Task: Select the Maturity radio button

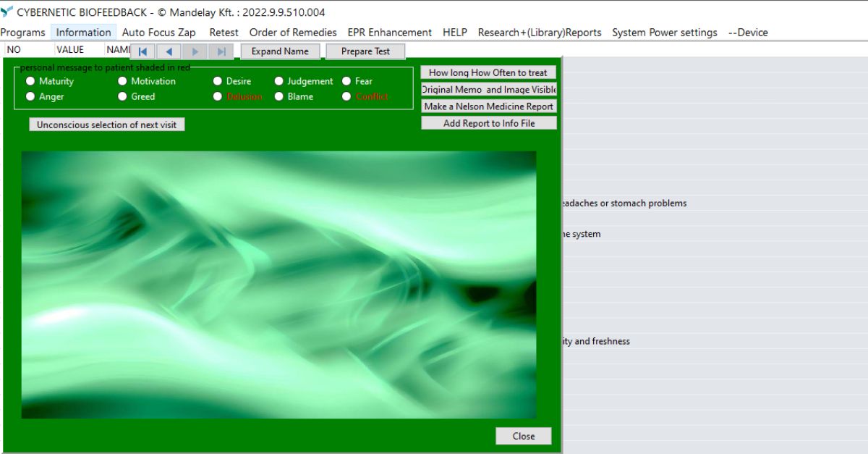Action: pos(30,81)
